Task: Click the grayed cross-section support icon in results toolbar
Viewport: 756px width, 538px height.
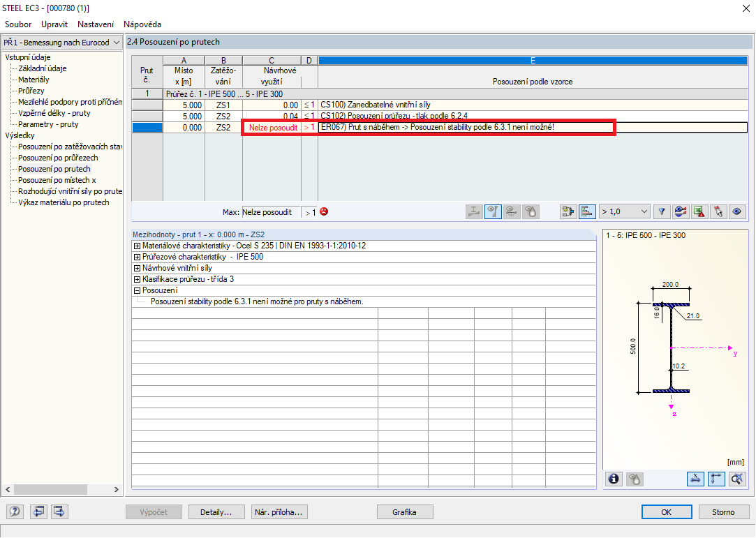Action: 475,211
